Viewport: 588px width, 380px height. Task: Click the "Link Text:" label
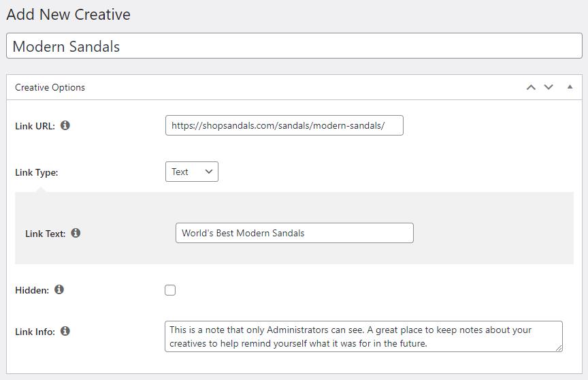[46, 234]
